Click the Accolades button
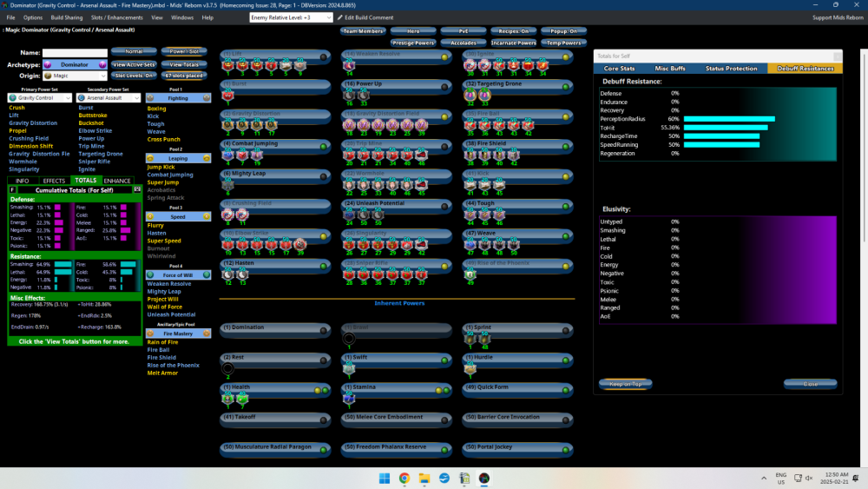Viewport: 868px width, 489px height. click(x=463, y=43)
